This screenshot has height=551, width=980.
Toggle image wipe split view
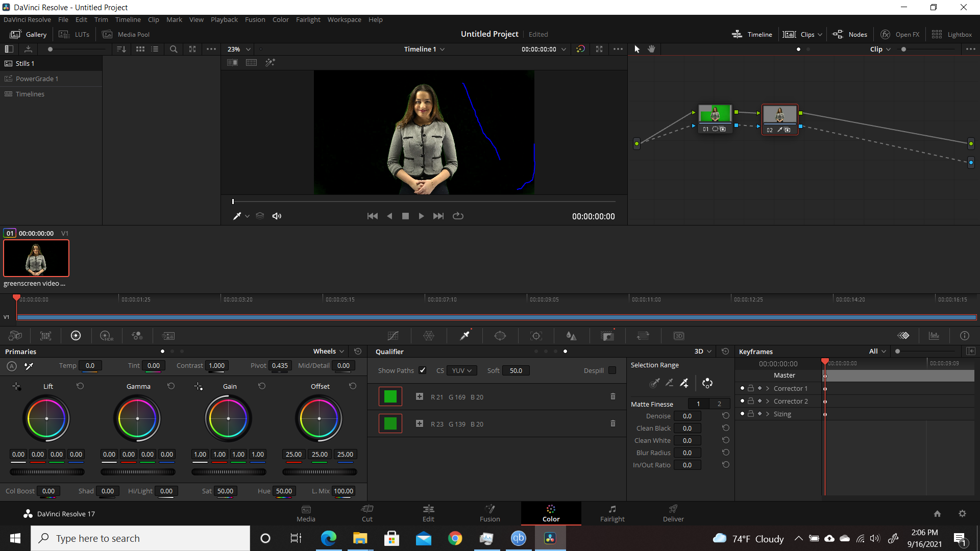(232, 62)
